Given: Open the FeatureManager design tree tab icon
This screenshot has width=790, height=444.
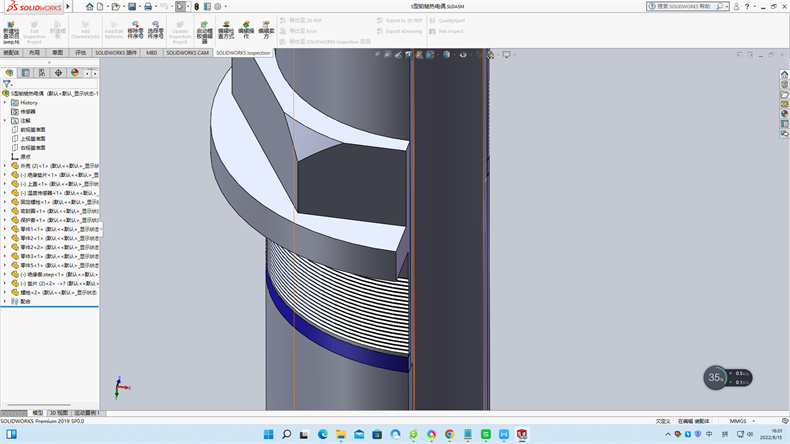Looking at the screenshot, I should 9,73.
